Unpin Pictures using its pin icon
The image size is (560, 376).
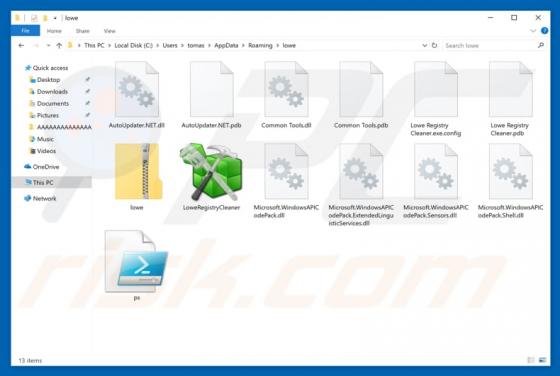pyautogui.click(x=88, y=115)
